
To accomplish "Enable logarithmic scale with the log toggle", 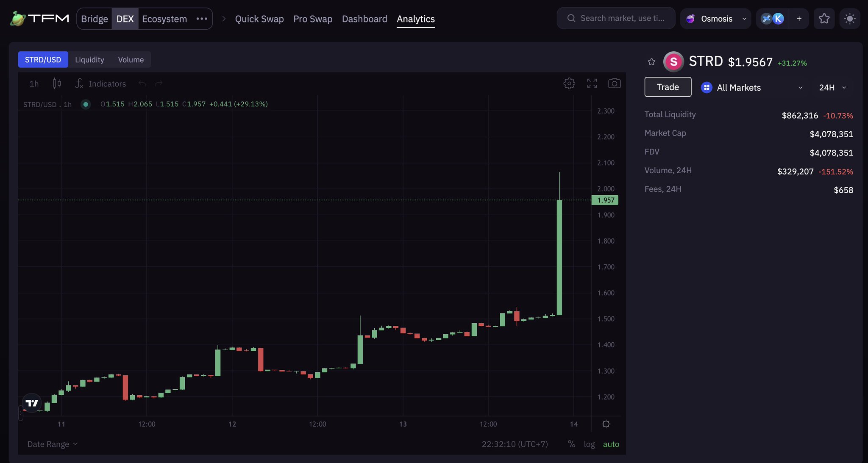I will (x=589, y=444).
